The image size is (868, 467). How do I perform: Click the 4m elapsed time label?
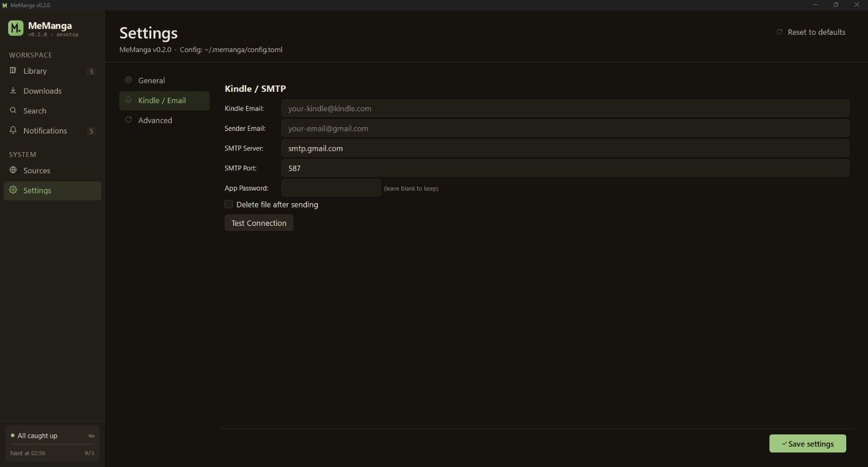91,436
